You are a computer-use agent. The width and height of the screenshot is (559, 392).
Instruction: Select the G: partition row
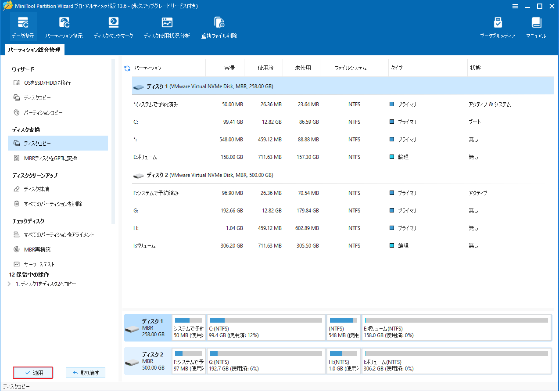343,211
